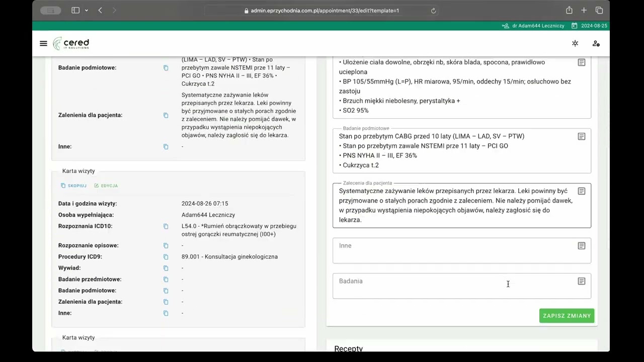Share the page via browser share icon
The width and height of the screenshot is (644, 362).
tap(569, 11)
